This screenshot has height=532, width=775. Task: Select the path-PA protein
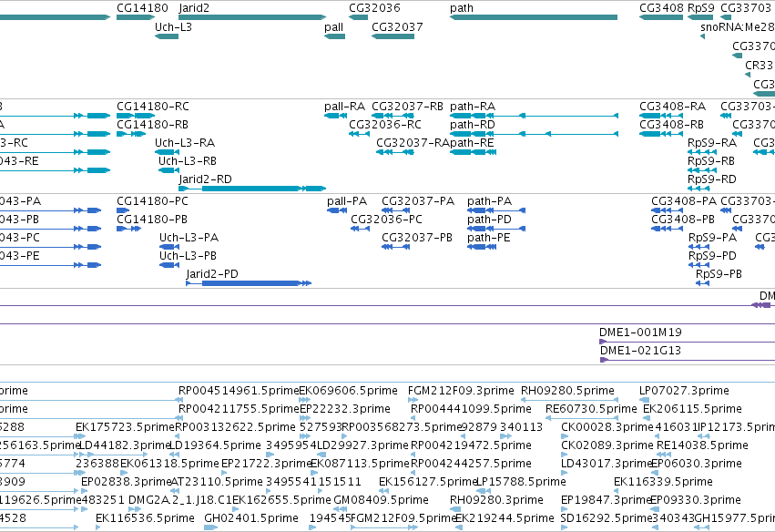pos(489,201)
